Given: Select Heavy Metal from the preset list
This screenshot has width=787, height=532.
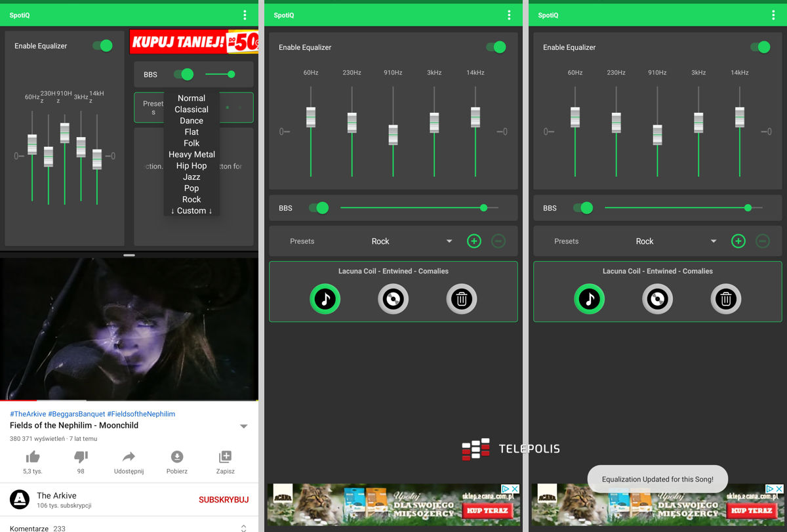Looking at the screenshot, I should coord(192,155).
